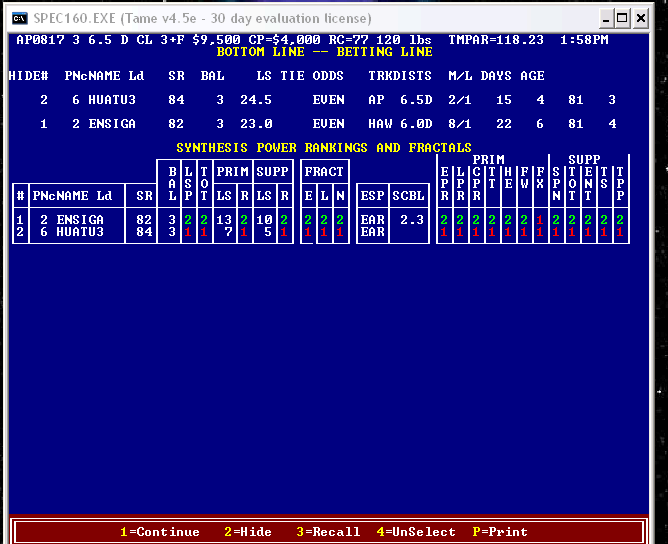
Task: Click the M/L column header
Action: [x=460, y=76]
